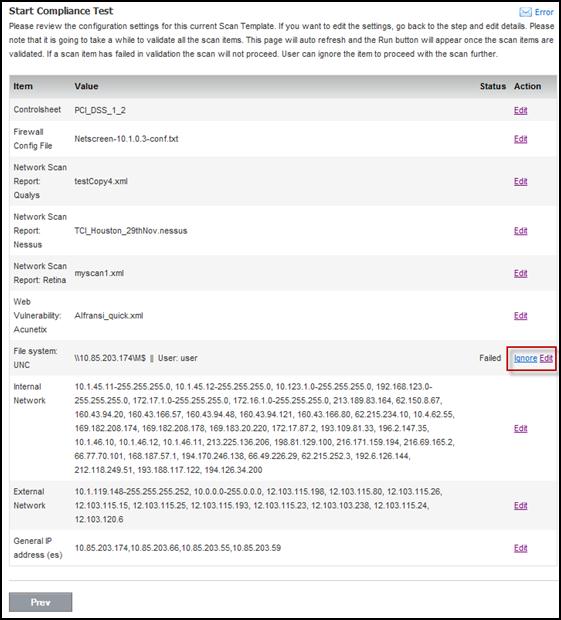Click the Action column header

(527, 86)
